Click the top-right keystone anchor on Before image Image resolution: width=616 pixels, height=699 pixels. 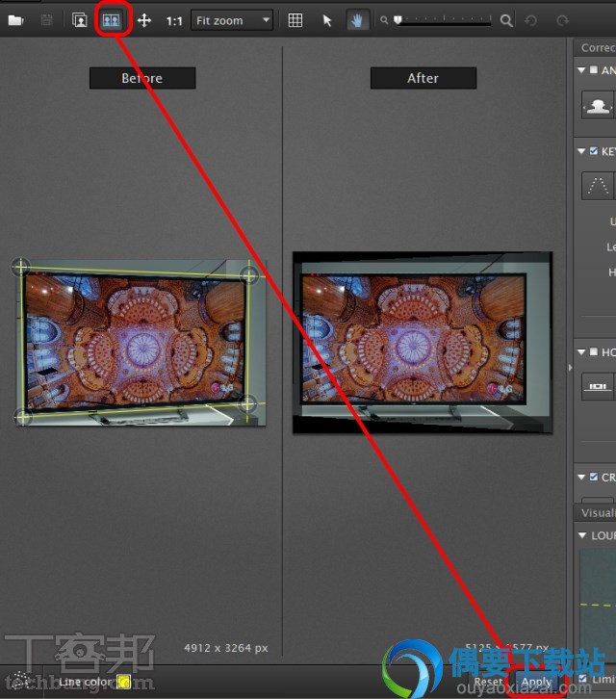point(249,274)
